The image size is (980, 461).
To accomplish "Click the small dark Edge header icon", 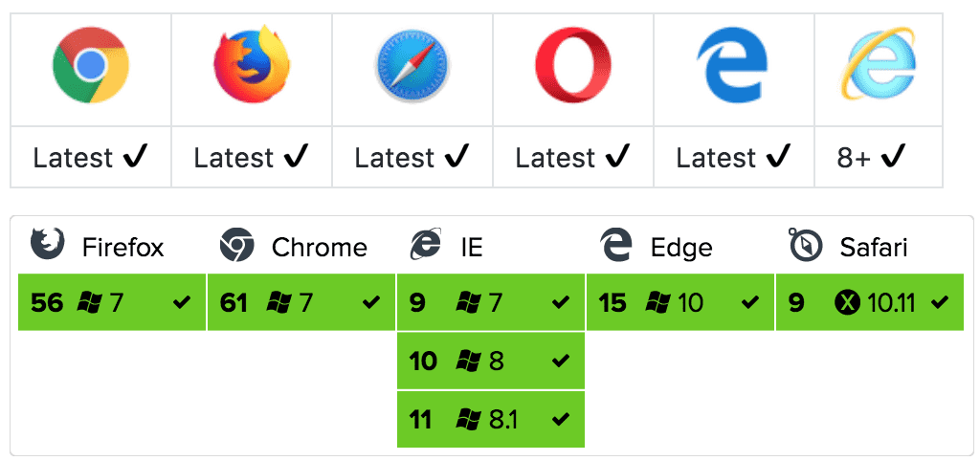I will point(616,245).
